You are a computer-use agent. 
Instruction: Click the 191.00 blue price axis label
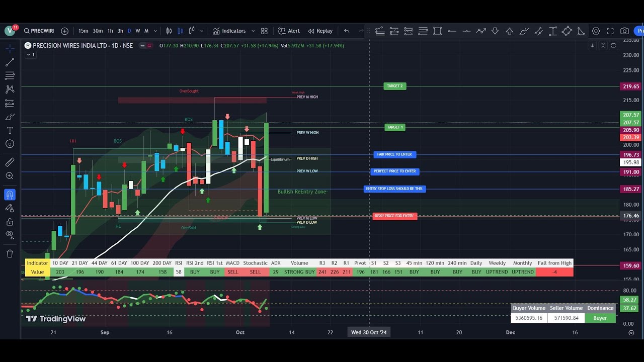tap(631, 172)
